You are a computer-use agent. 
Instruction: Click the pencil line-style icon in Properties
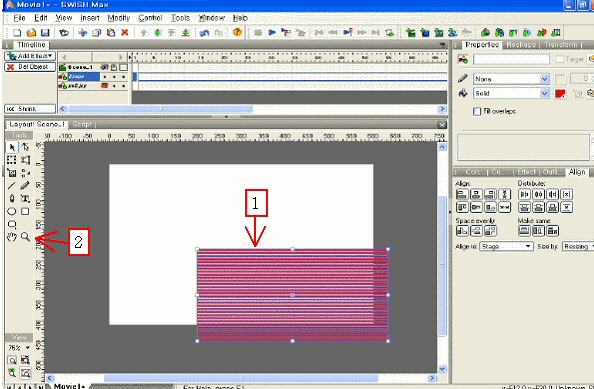click(463, 78)
